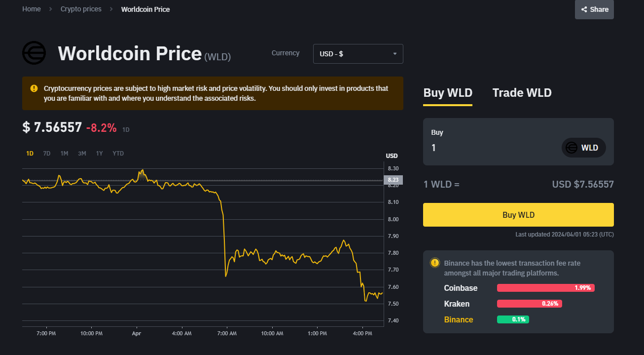This screenshot has height=355, width=644.
Task: Click the 7.50 y-axis price label
Action: pos(393,304)
